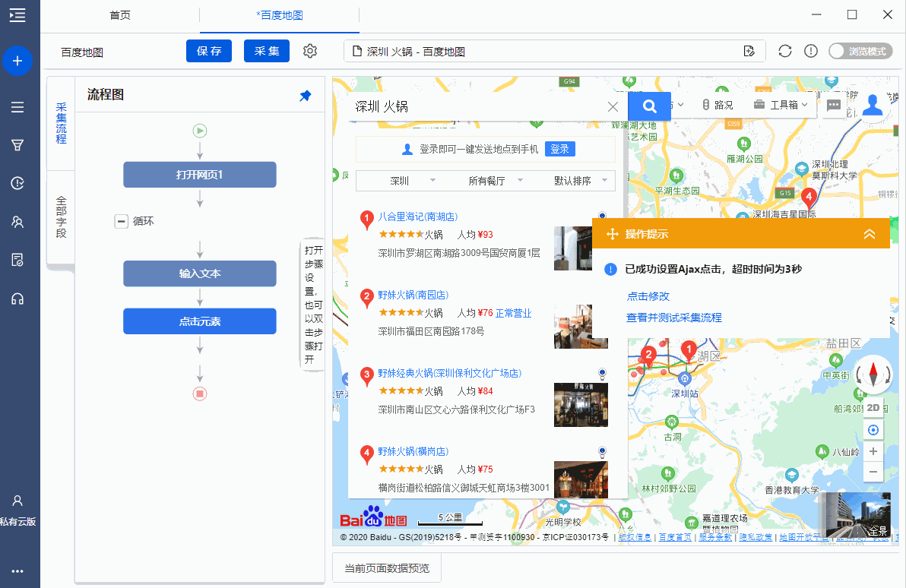Open the 所有餐厅 category dropdown
906x588 pixels.
tap(495, 181)
